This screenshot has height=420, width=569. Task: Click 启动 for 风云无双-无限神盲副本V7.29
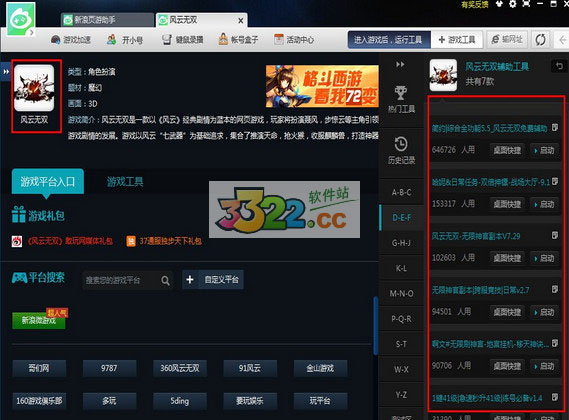tap(544, 258)
